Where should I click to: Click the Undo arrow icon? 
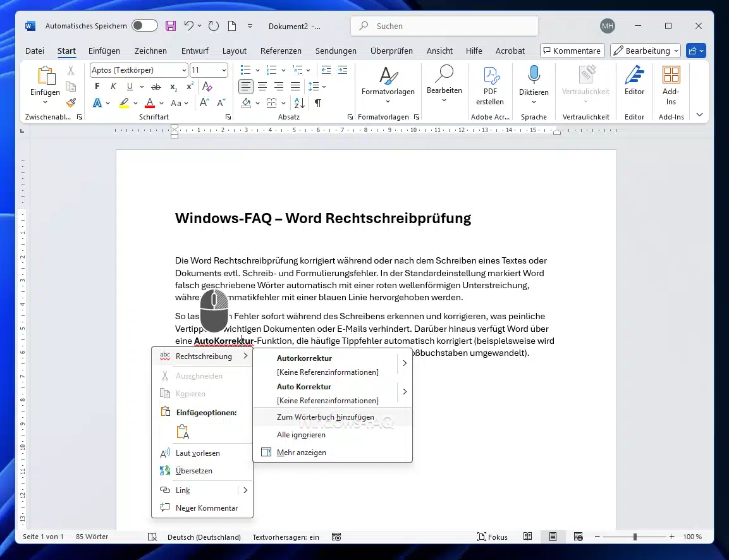pyautogui.click(x=188, y=26)
